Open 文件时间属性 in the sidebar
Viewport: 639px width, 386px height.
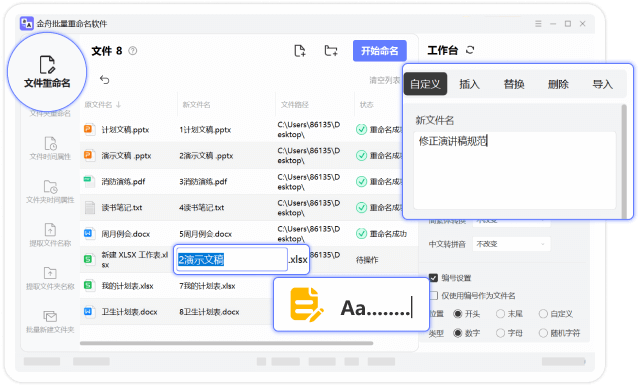click(x=50, y=149)
